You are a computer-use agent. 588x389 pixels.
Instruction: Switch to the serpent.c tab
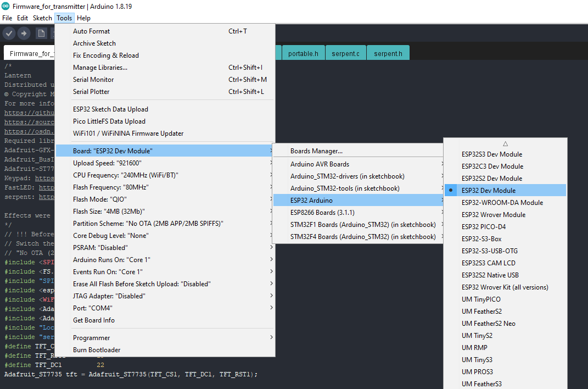point(345,53)
